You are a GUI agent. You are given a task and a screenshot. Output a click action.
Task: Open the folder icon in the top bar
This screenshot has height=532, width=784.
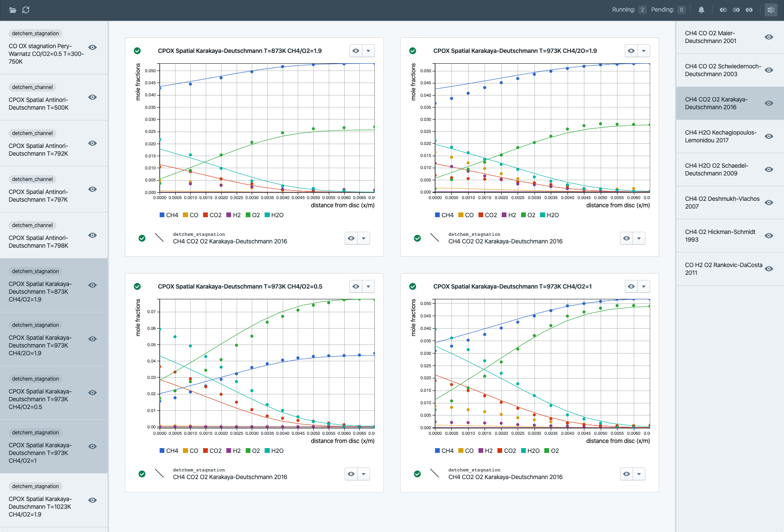(x=13, y=10)
